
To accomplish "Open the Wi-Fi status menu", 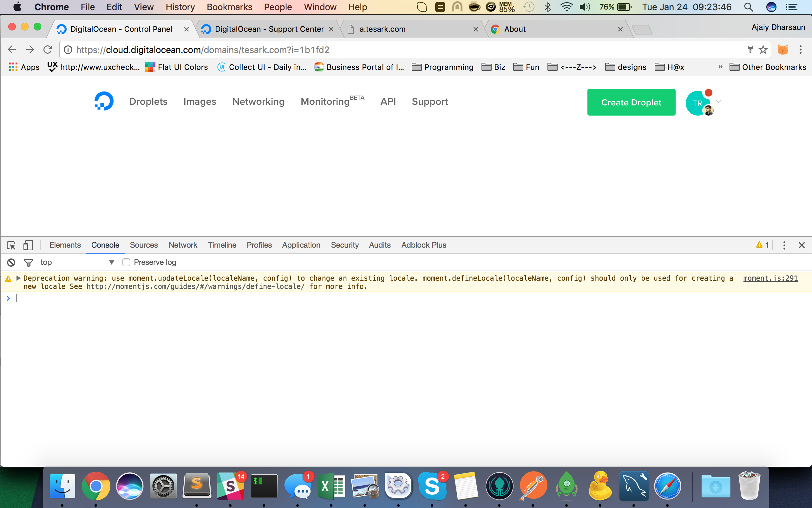I will (x=567, y=7).
